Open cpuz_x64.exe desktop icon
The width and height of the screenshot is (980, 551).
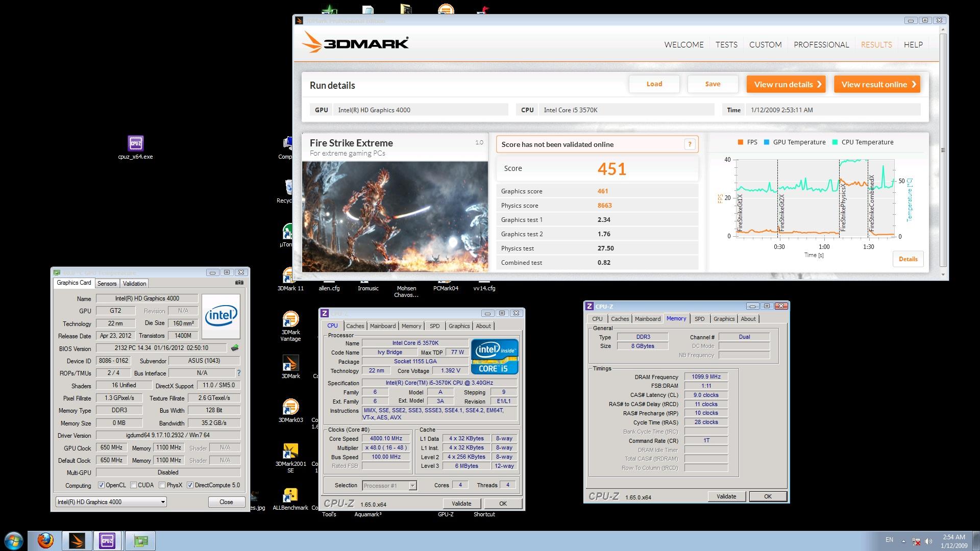(x=135, y=147)
